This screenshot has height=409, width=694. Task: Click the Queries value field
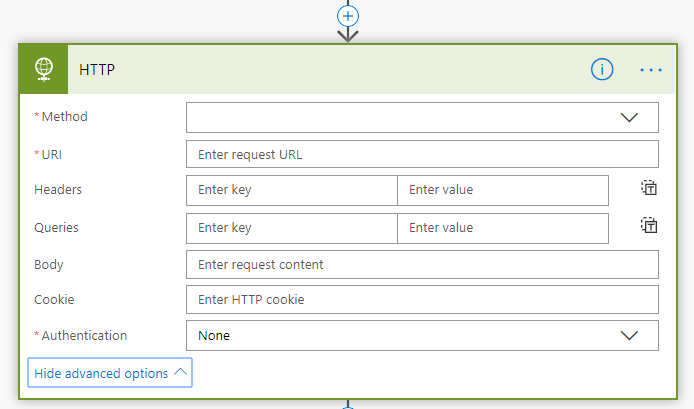[502, 228]
